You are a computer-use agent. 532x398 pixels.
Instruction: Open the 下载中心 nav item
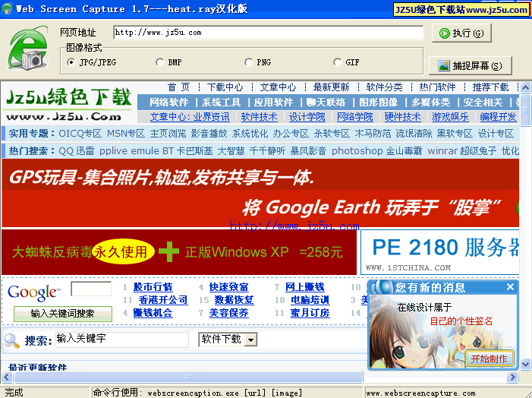225,87
